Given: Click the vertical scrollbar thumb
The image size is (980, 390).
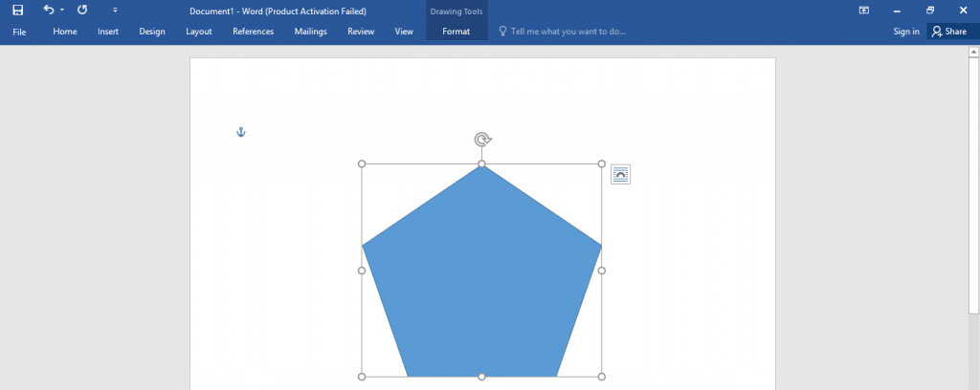Looking at the screenshot, I should coord(973,186).
